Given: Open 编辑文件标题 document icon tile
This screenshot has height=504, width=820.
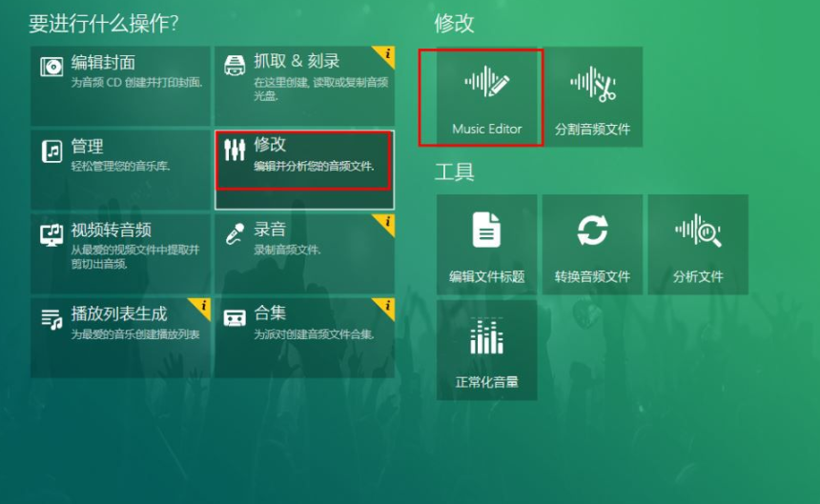Looking at the screenshot, I should [486, 230].
